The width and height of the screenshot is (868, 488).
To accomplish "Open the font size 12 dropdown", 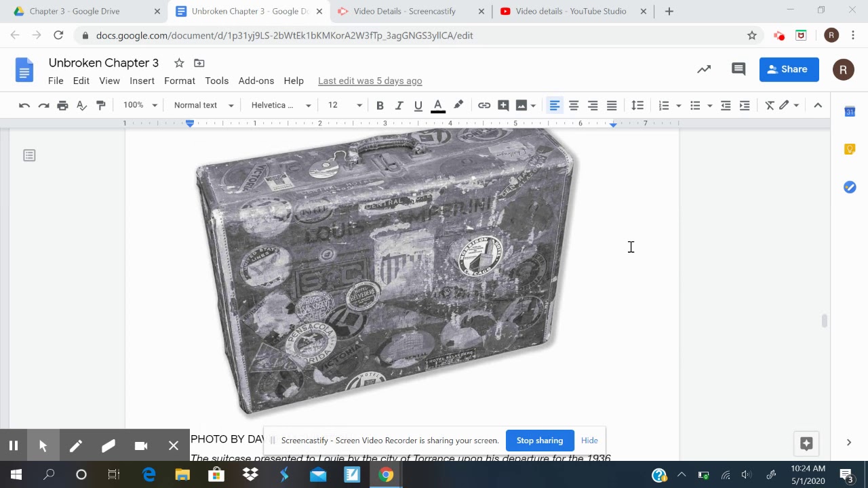I will [x=345, y=105].
